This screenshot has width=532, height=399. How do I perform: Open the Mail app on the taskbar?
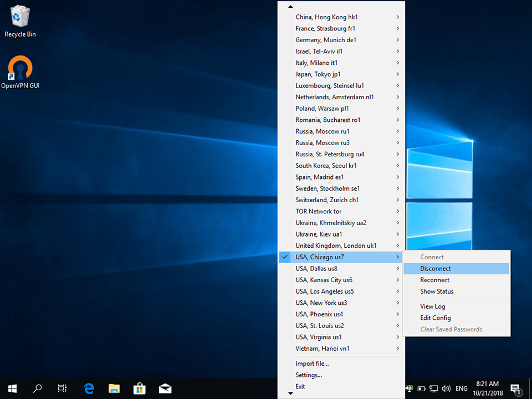(165, 388)
